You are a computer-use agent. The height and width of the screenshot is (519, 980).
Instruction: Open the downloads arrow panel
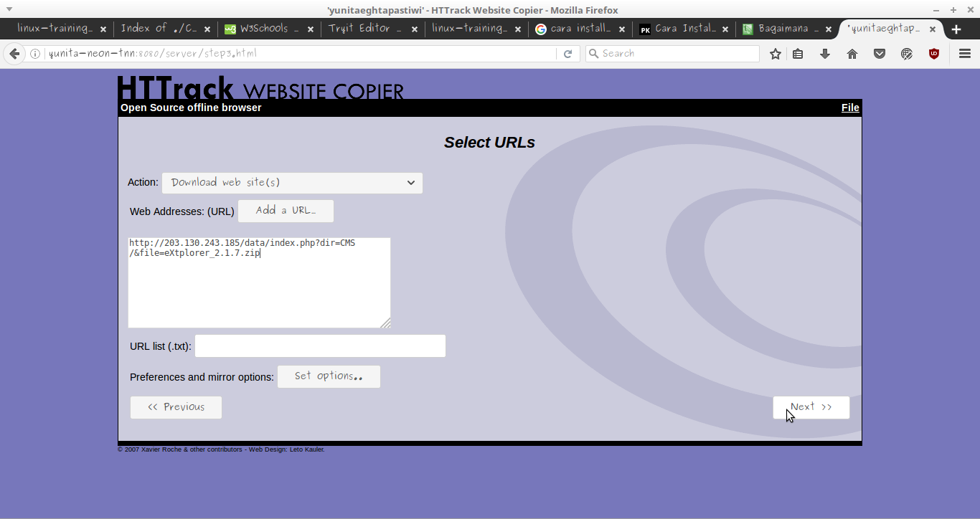point(825,54)
